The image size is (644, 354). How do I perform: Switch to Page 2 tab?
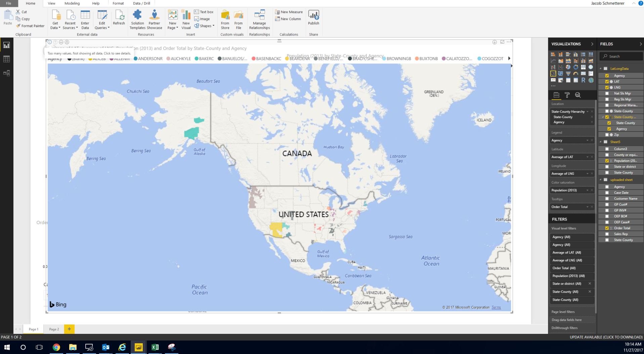pyautogui.click(x=54, y=329)
